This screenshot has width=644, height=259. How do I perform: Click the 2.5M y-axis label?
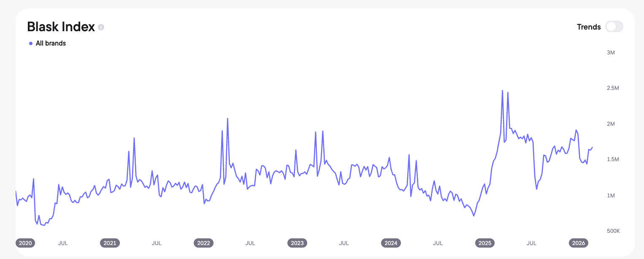click(x=613, y=88)
